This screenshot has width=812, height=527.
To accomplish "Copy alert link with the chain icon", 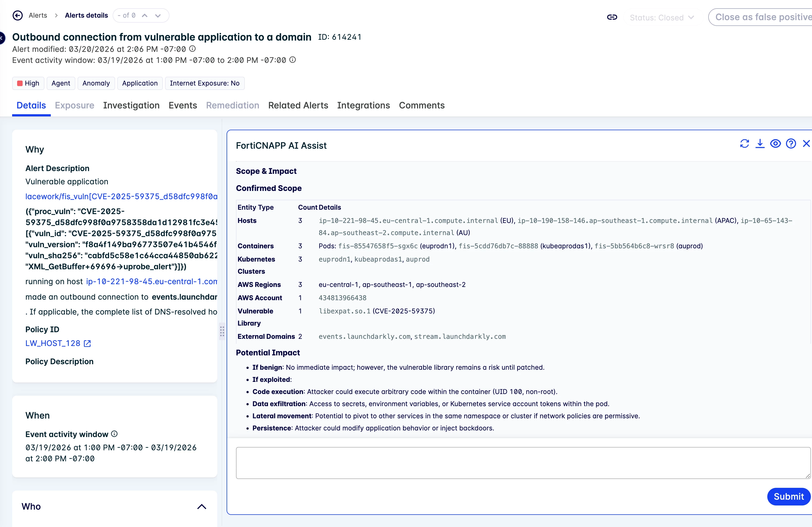I will click(612, 17).
